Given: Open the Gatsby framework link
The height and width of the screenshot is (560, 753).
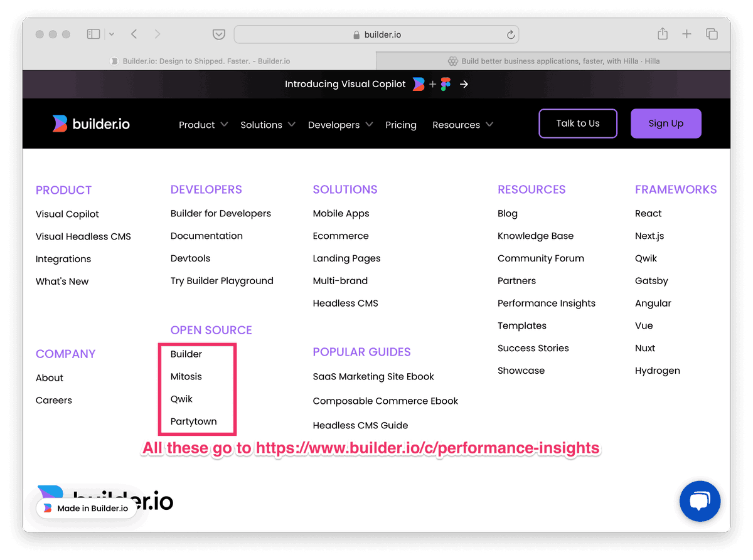Looking at the screenshot, I should [x=651, y=281].
